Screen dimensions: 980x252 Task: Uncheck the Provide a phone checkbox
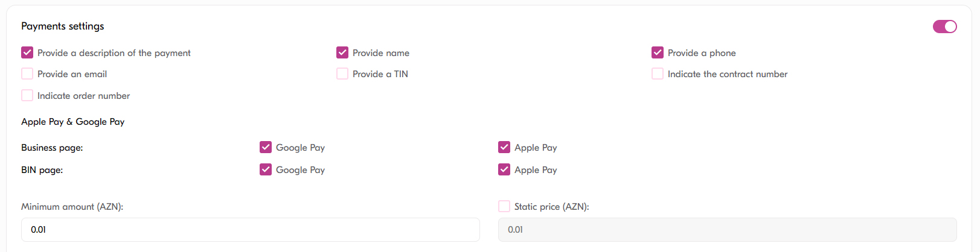658,53
